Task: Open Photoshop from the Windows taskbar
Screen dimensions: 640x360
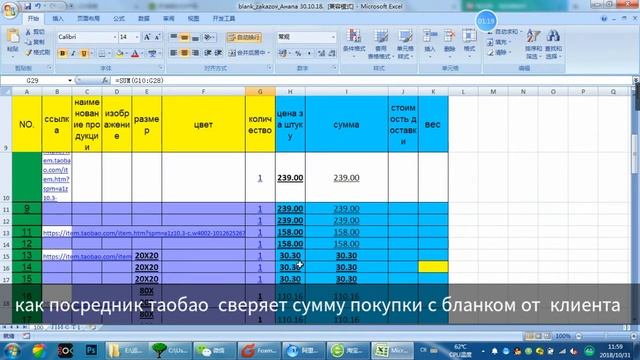Action: [x=91, y=350]
